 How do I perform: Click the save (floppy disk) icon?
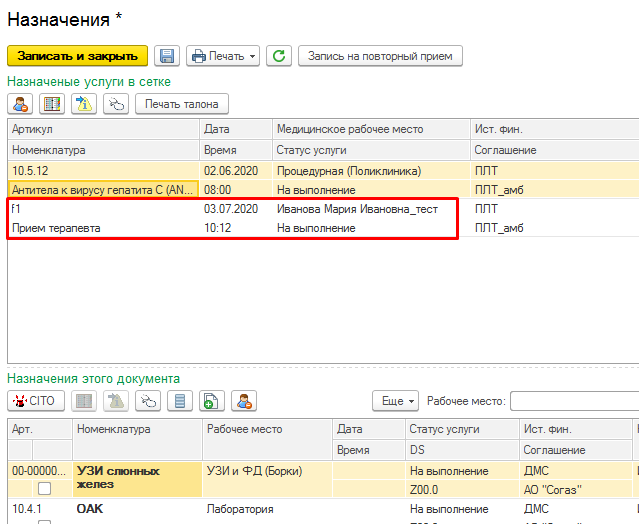pos(167,56)
